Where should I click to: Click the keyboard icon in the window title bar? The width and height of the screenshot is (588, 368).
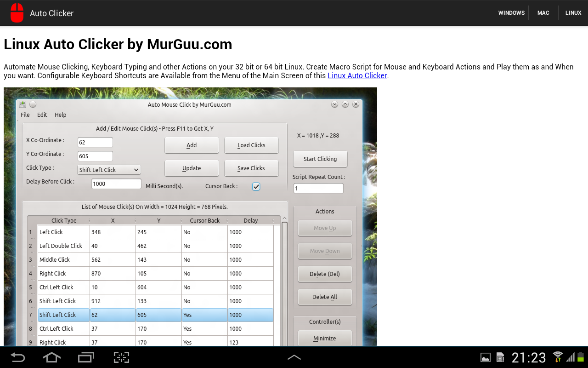click(x=22, y=104)
